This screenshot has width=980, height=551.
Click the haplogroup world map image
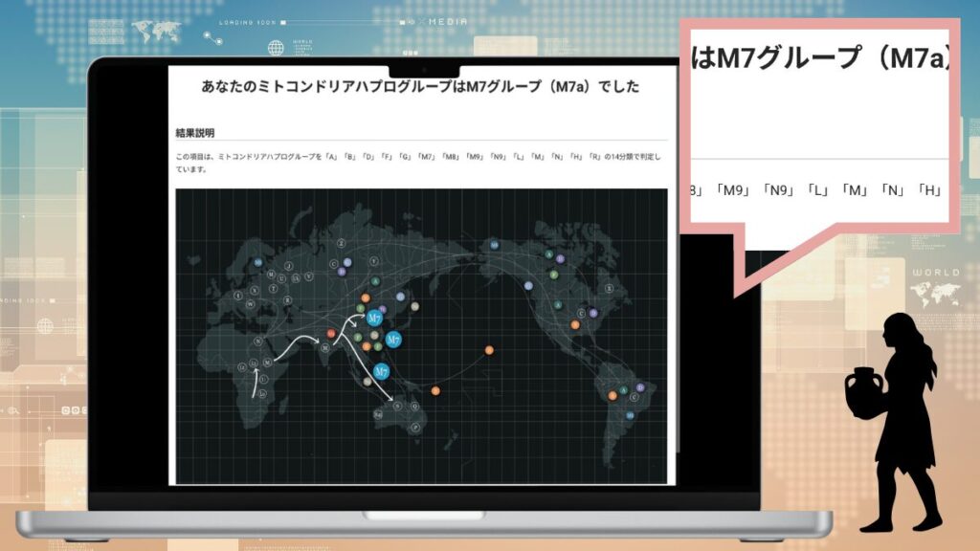pos(421,336)
